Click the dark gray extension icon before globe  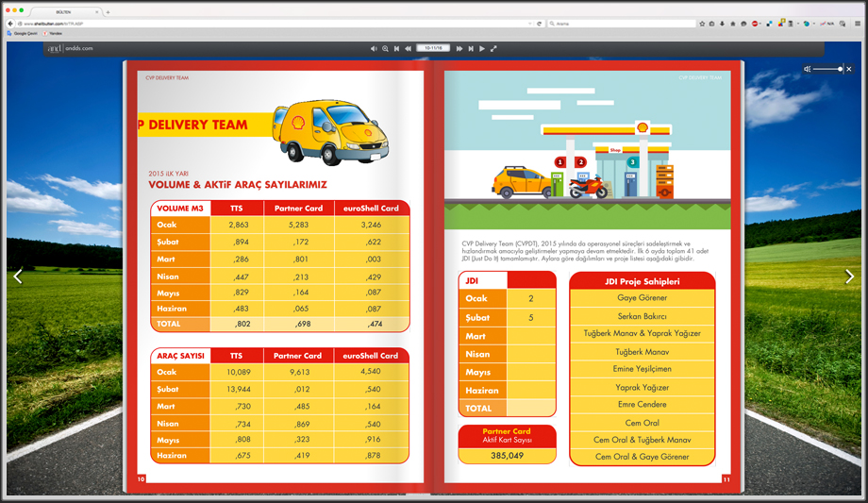[x=791, y=24]
